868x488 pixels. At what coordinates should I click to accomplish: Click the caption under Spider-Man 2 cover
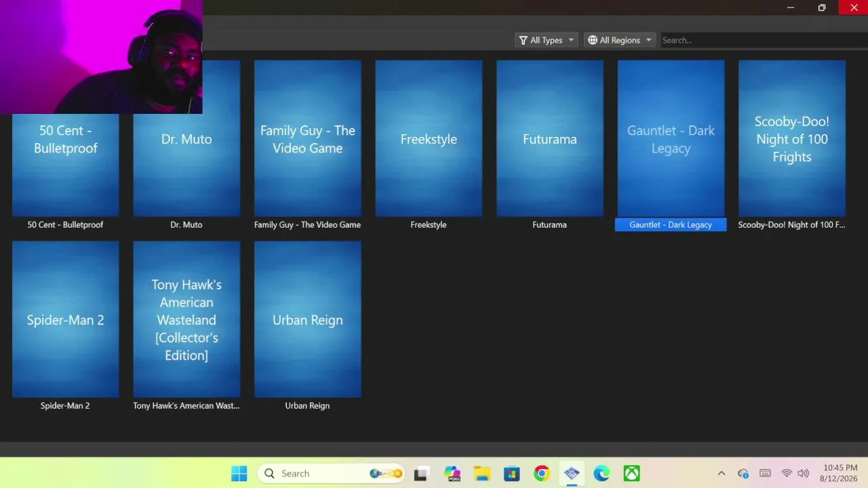(x=65, y=405)
